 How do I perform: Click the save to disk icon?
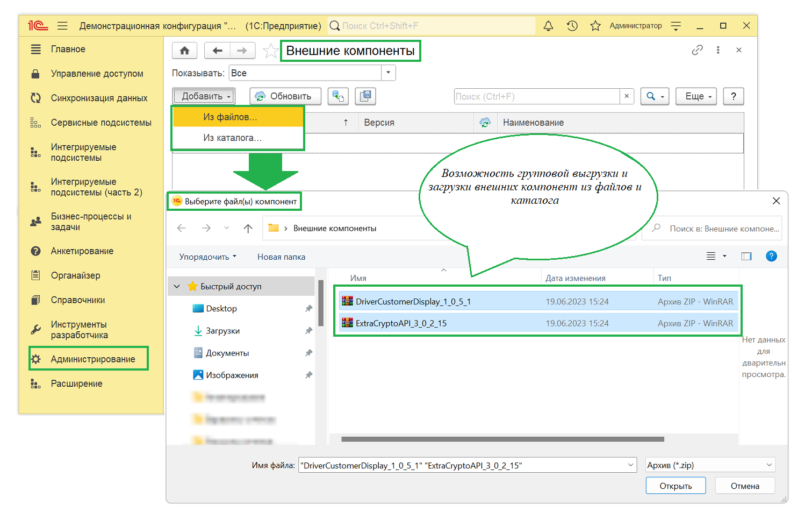(x=365, y=96)
